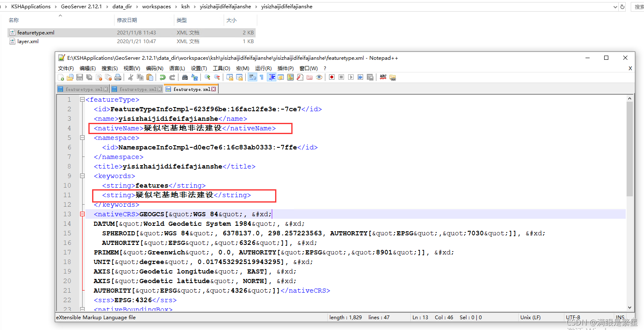Collapse the keywords fold on line 9
Image resolution: width=644 pixels, height=330 pixels.
82,176
